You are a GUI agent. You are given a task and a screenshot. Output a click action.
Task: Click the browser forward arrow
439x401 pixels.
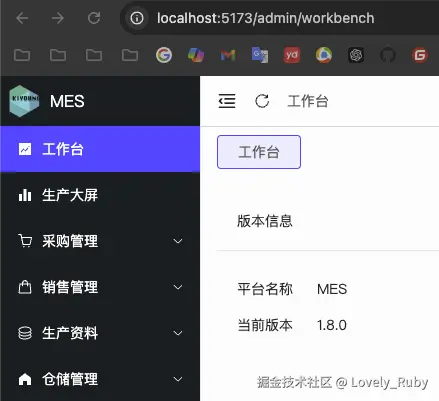[x=58, y=18]
